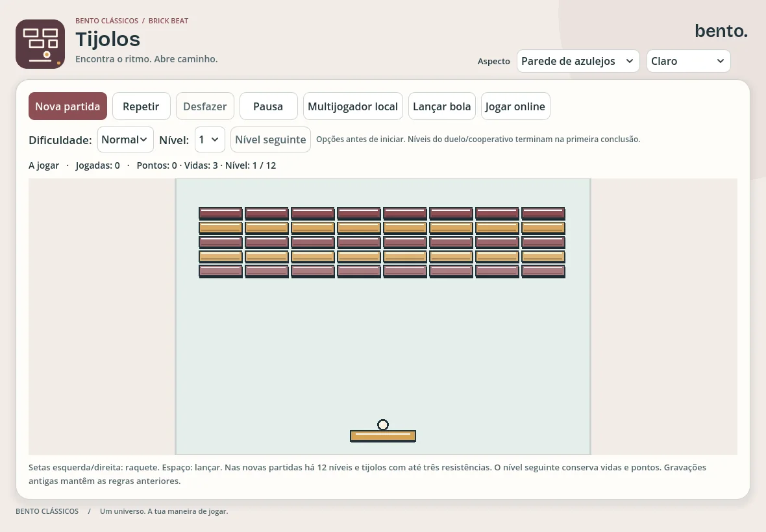Click the 'Pontos: 0 · Vidas: 3' status text
The width and height of the screenshot is (766, 532).
[x=177, y=165]
